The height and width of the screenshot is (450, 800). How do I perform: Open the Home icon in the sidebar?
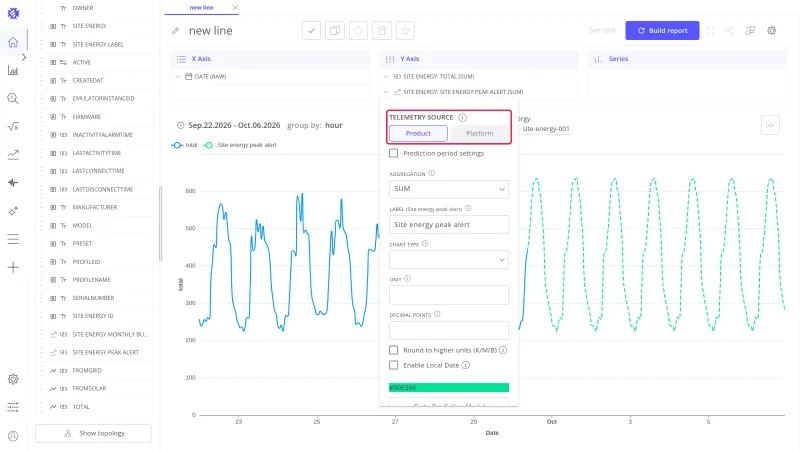(x=13, y=42)
